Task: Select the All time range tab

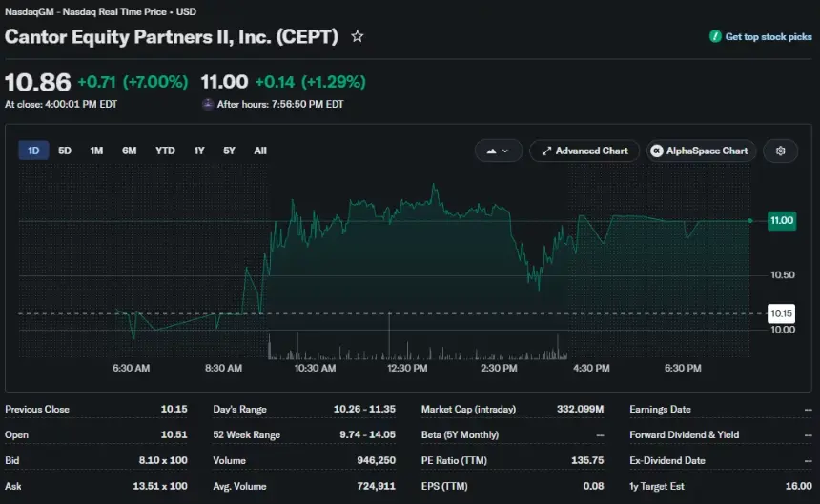Action: point(260,151)
